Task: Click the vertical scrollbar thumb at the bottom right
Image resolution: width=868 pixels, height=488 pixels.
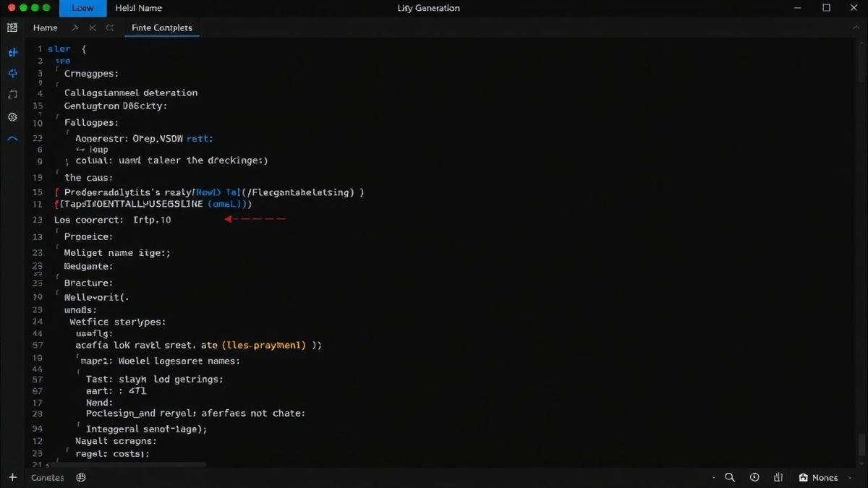Action: tap(861, 444)
